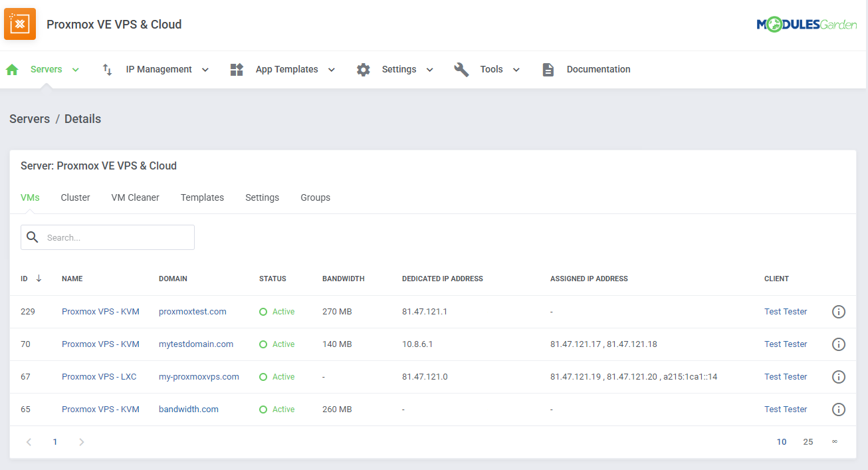The width and height of the screenshot is (868, 470).
Task: Expand the Tools dropdown chevron
Action: (x=516, y=70)
